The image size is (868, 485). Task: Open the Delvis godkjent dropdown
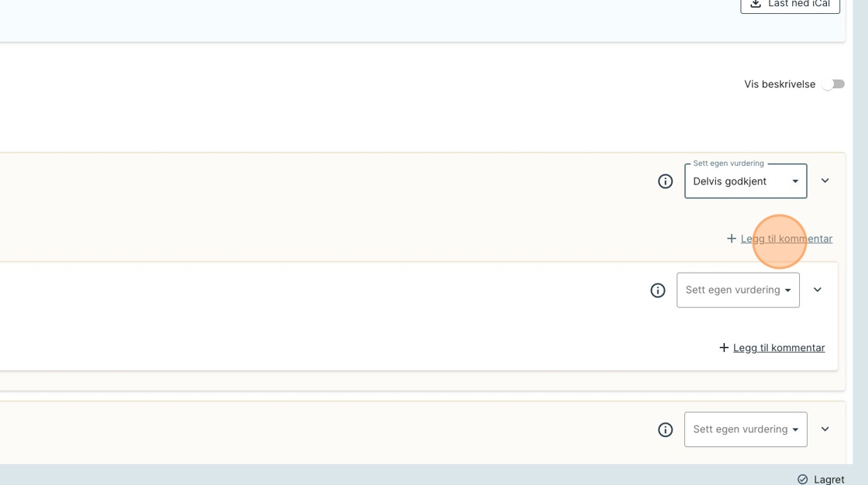(x=745, y=181)
